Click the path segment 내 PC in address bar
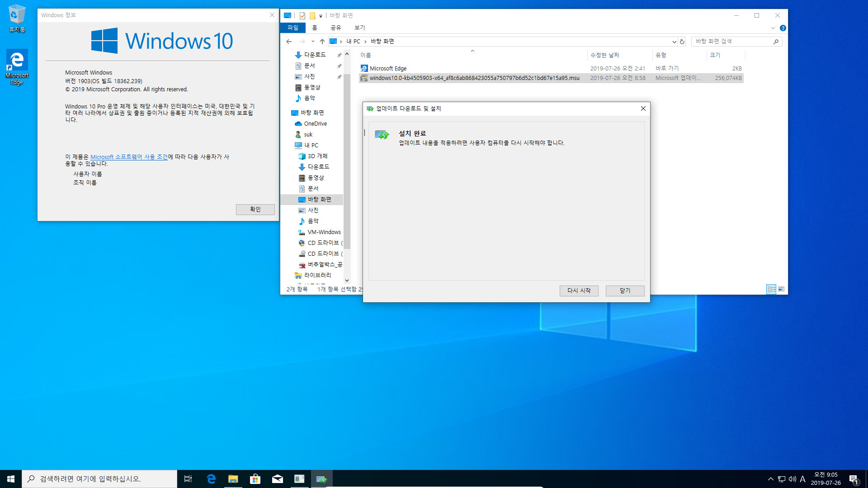Screen dimensions: 868x488 354,42
